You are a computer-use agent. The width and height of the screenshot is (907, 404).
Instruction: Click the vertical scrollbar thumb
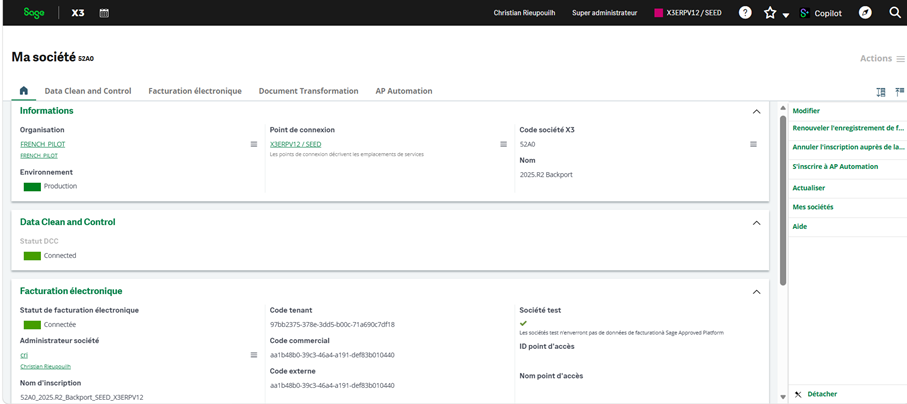pyautogui.click(x=783, y=200)
